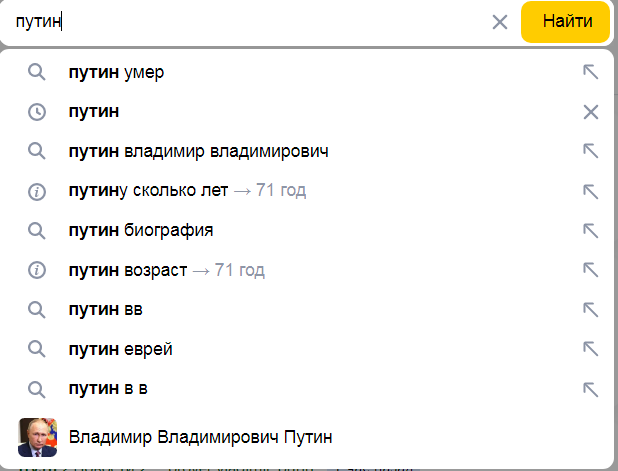The image size is (618, 471).
Task: Click the clock history icon beside "путин"
Action: point(37,112)
